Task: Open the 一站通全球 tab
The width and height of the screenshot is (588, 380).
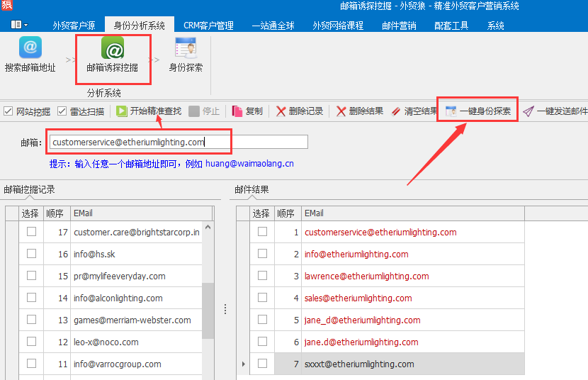Action: 273,26
